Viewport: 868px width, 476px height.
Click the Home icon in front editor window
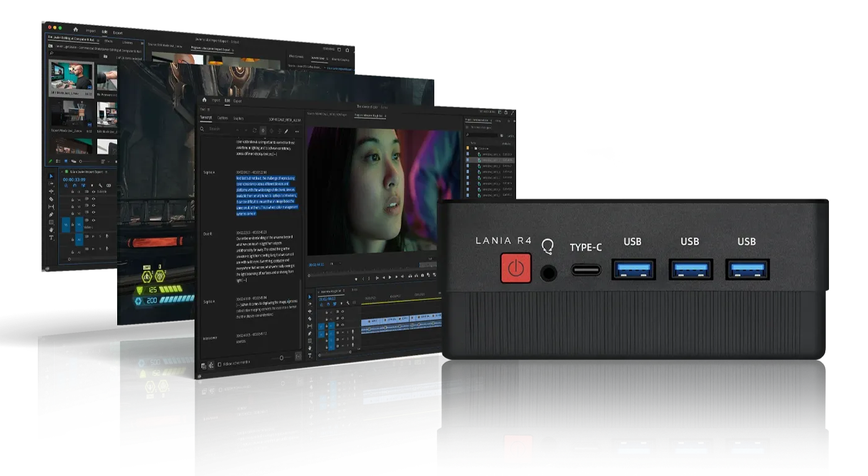[x=204, y=100]
